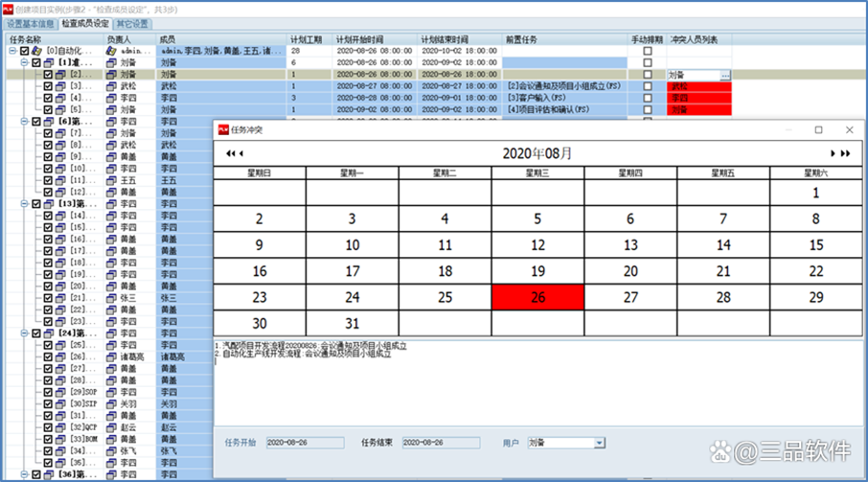This screenshot has width=868, height=482.
Task: Uncheck the [30]SIP task checkbox
Action: pos(48,404)
